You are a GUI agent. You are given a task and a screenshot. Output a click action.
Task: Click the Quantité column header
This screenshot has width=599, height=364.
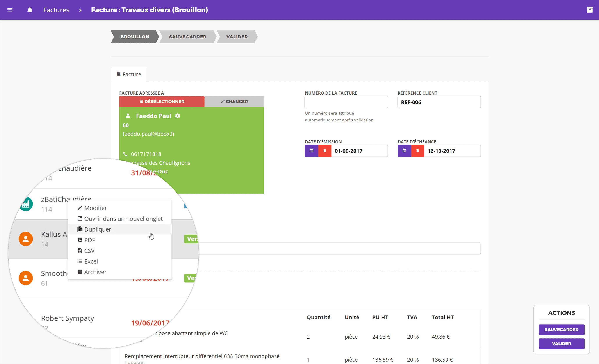coord(318,317)
